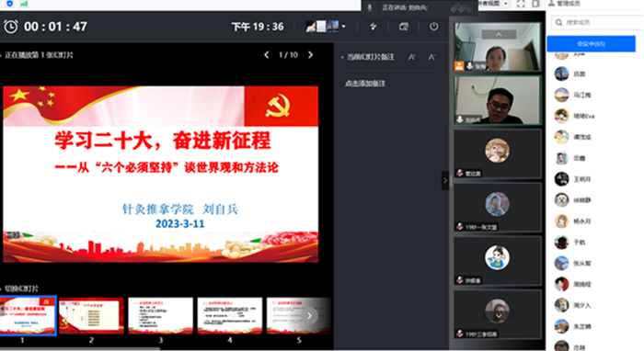Collapse side panel with the arrow handle

coord(444,180)
